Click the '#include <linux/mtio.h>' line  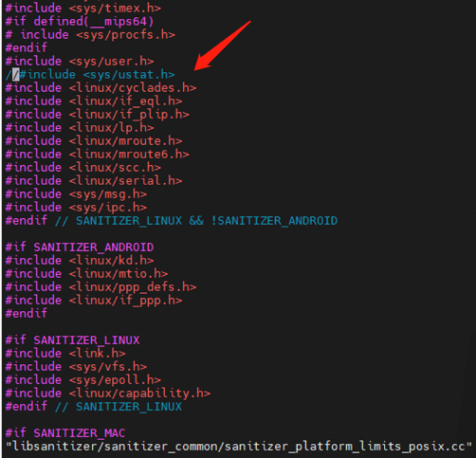tap(86, 274)
